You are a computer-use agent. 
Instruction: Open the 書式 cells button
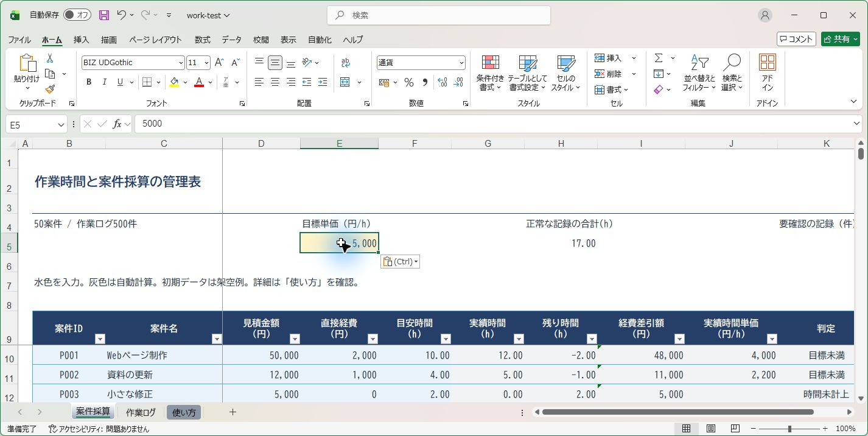pos(612,90)
